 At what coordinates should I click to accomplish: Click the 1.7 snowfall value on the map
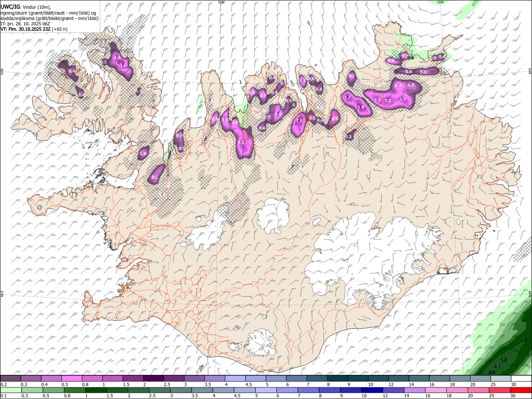pos(348,98)
